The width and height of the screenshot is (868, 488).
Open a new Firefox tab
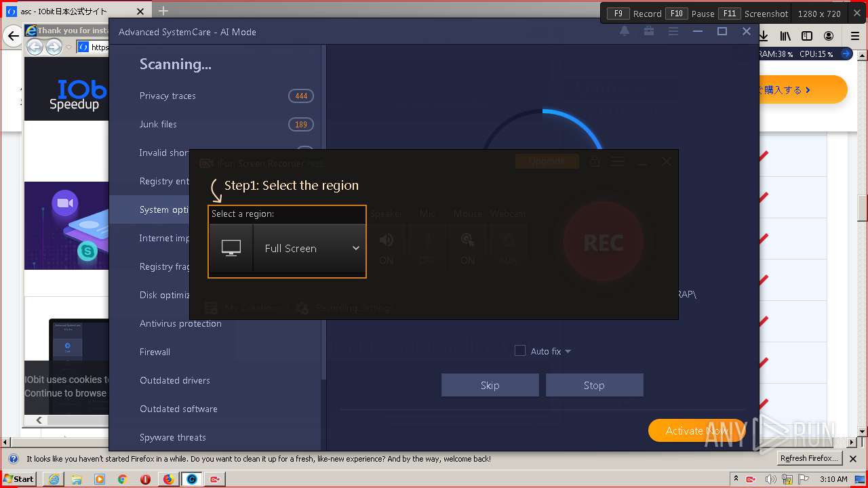[163, 11]
